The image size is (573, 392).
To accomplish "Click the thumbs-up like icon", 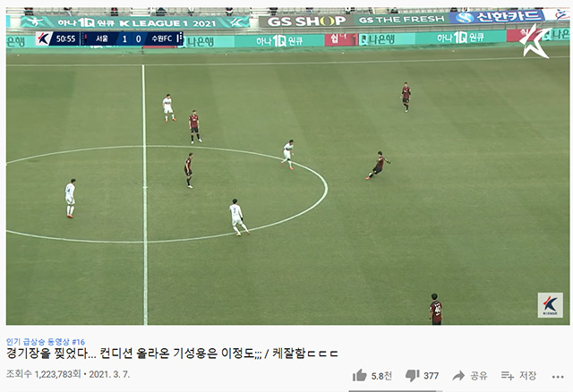I will coord(359,375).
